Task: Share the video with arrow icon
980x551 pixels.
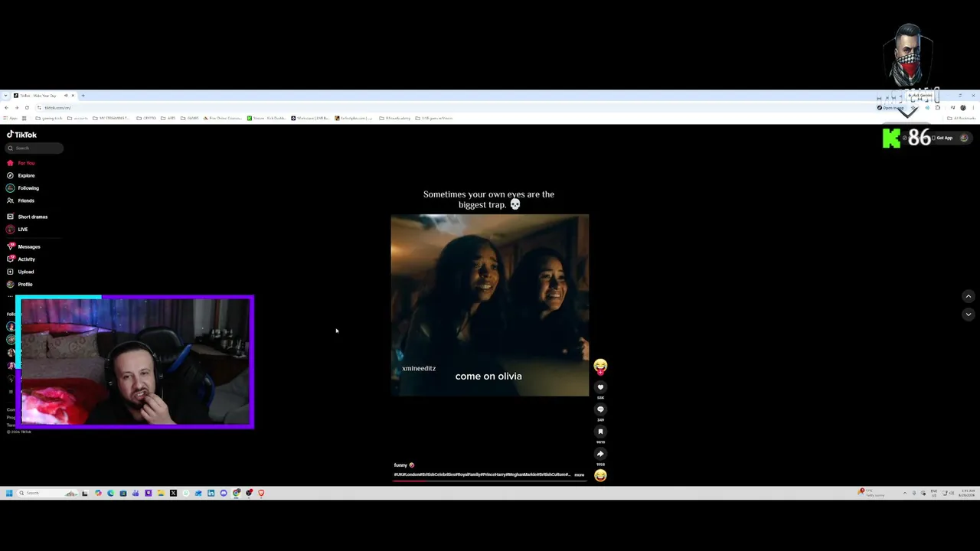Action: (600, 454)
